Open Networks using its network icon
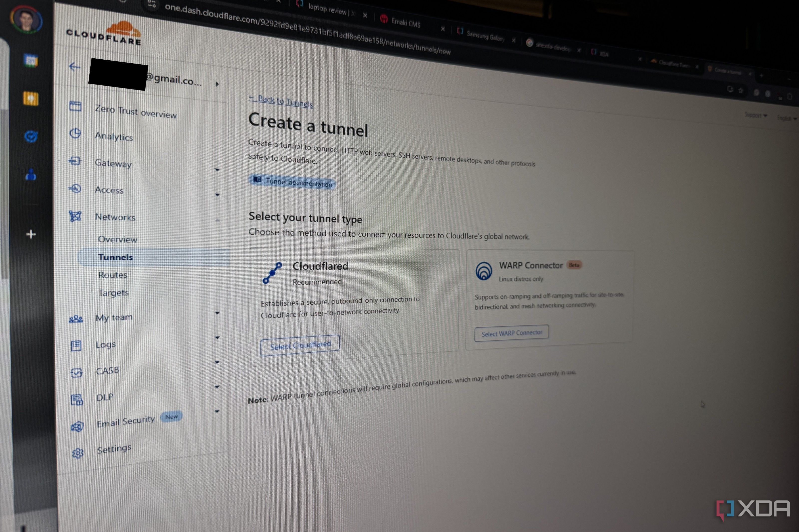Viewport: 799px width, 532px height. click(x=75, y=216)
